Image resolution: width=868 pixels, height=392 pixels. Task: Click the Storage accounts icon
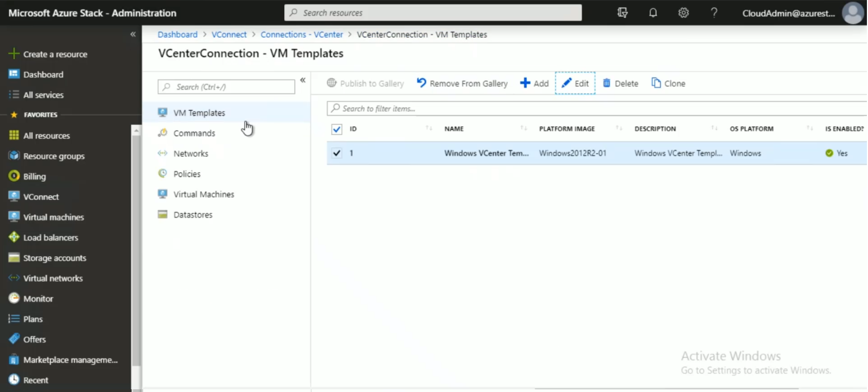tap(14, 257)
